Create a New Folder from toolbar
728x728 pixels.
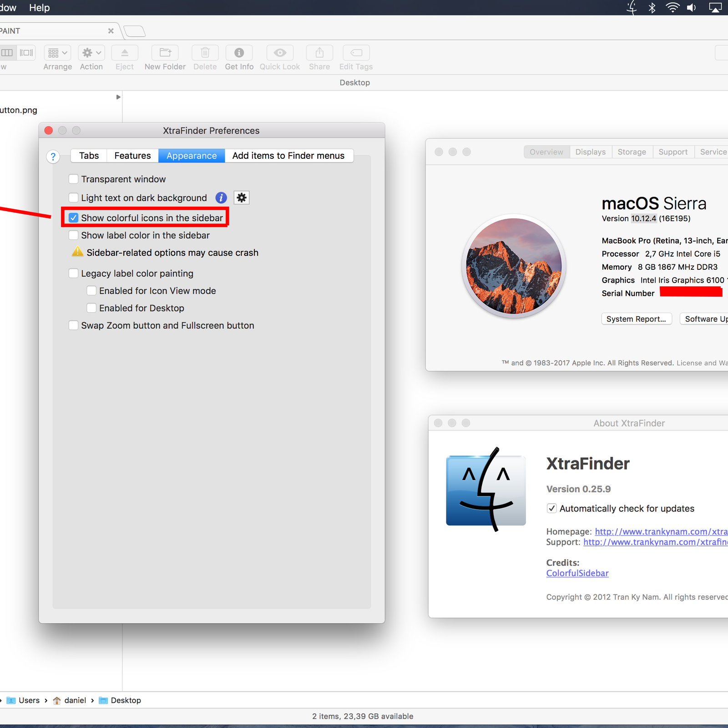point(165,53)
